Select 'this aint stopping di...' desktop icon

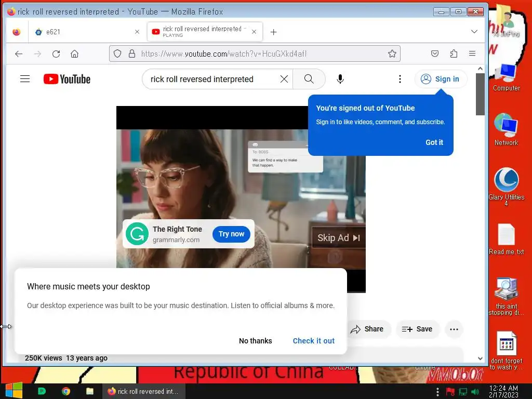506,297
